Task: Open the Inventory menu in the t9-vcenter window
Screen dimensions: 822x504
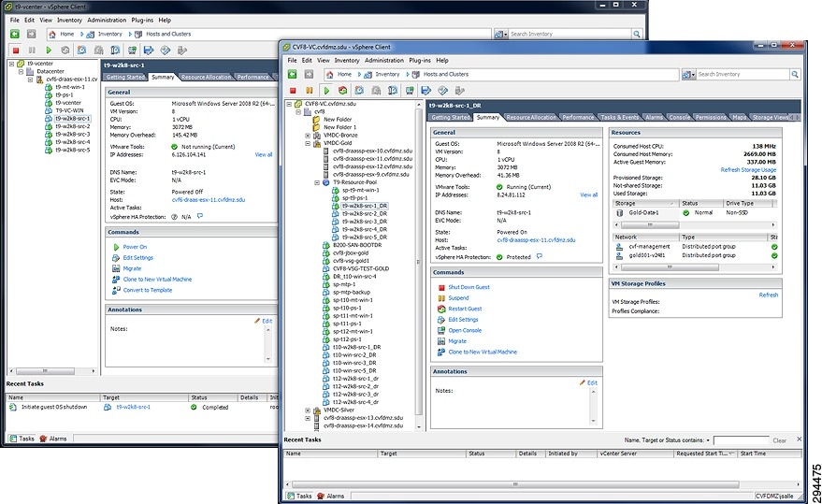Action: click(x=69, y=20)
